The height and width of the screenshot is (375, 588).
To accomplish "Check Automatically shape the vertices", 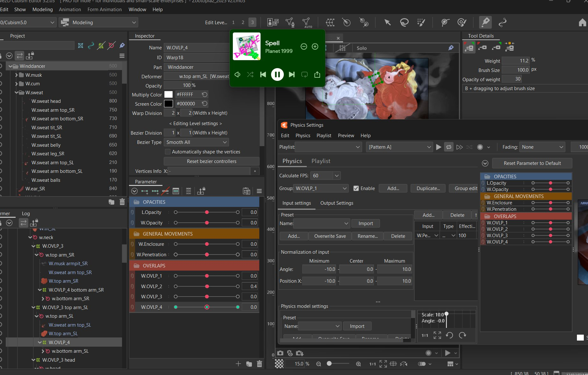I will click(x=168, y=152).
